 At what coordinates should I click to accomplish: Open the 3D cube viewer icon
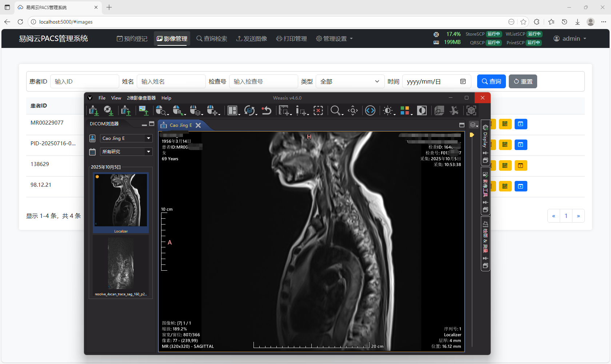471,110
